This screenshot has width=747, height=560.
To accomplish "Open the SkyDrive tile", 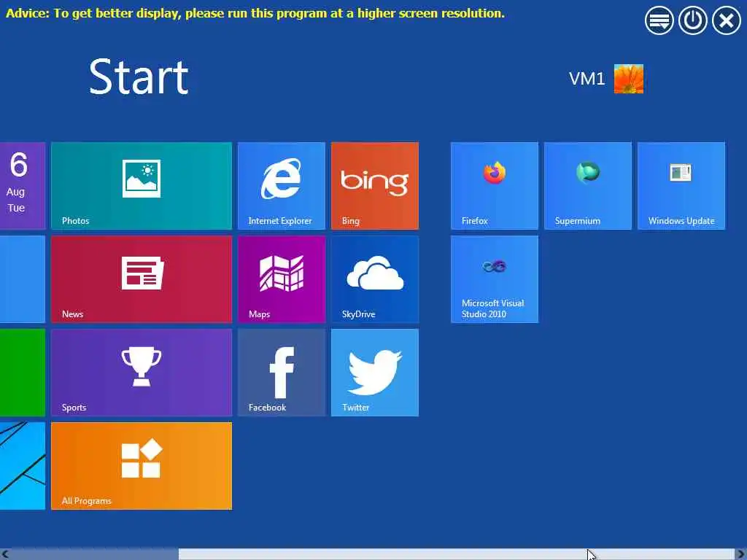I will pos(375,279).
